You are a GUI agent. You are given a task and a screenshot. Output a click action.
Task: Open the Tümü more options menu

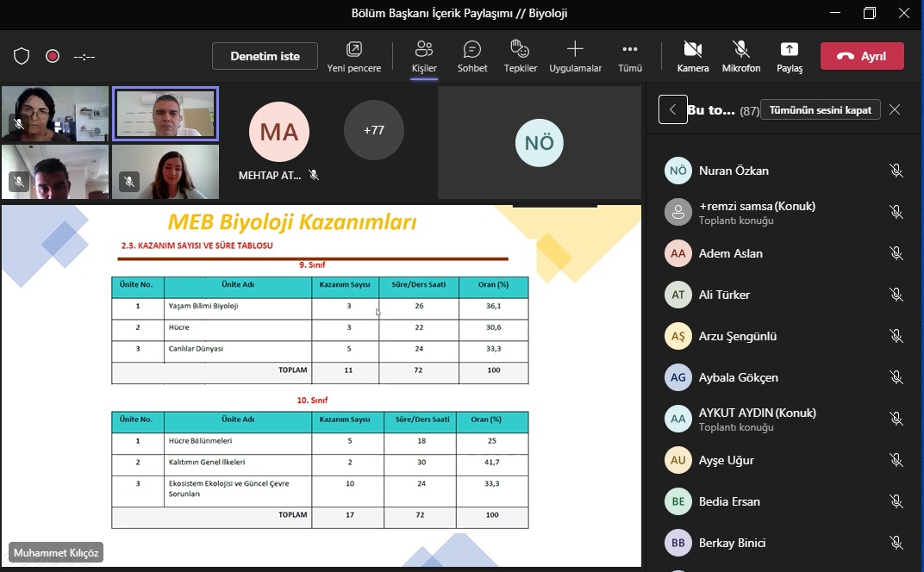(629, 57)
